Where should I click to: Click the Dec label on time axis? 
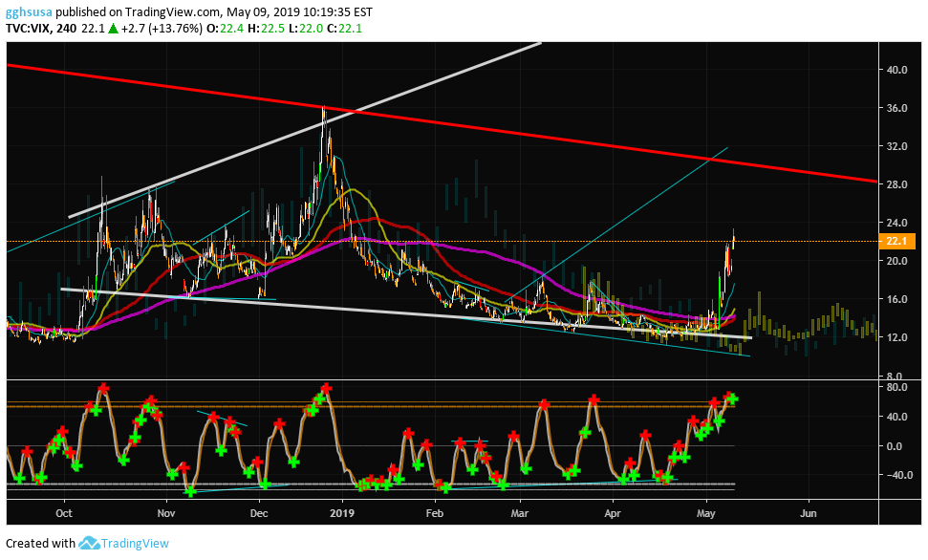click(x=260, y=513)
